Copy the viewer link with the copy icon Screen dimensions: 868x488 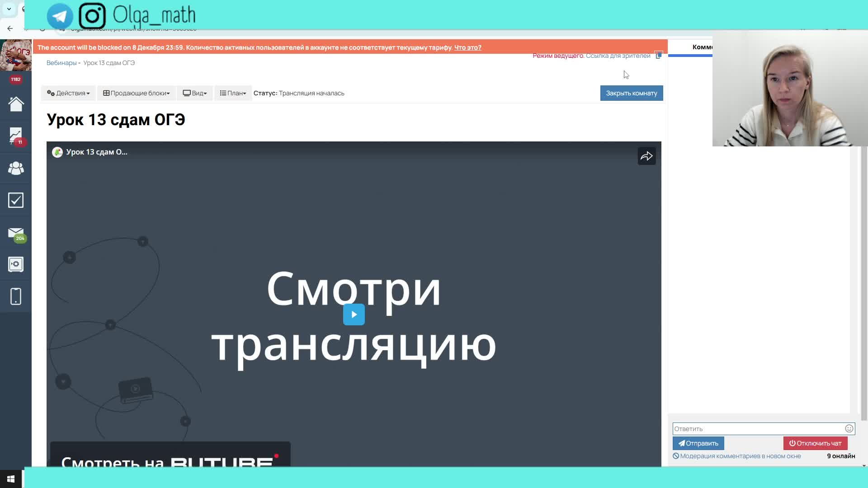tap(659, 56)
